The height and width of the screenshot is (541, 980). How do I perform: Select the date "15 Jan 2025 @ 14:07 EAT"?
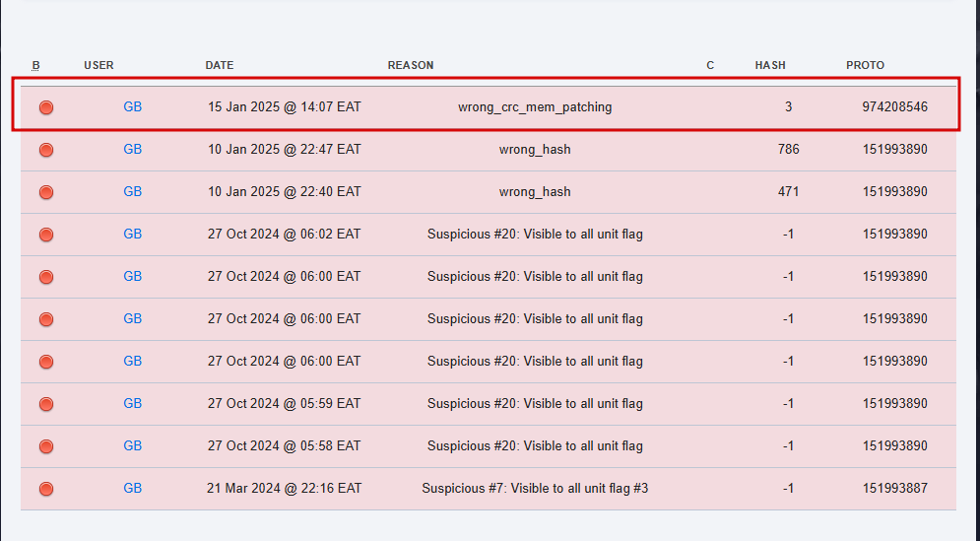[x=285, y=107]
